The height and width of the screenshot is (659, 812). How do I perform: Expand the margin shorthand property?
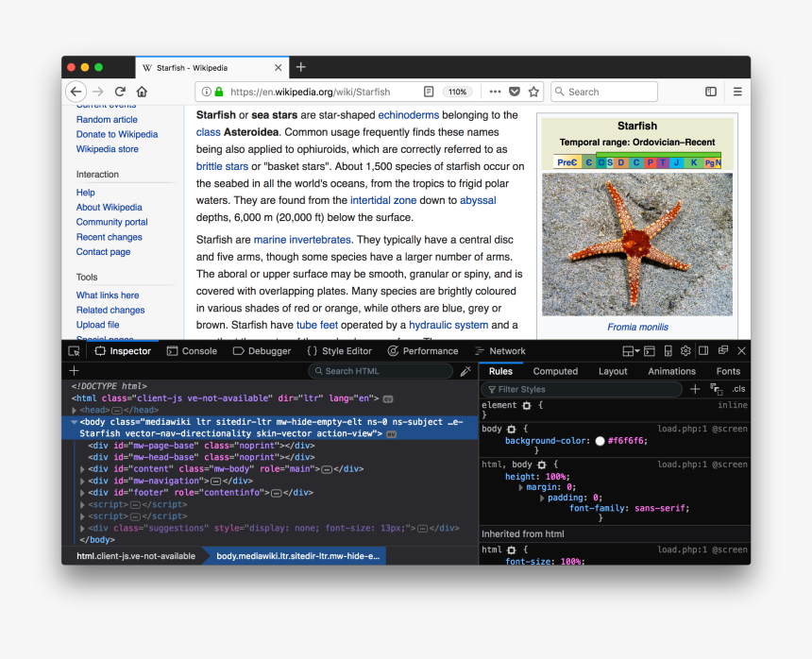tap(520, 488)
